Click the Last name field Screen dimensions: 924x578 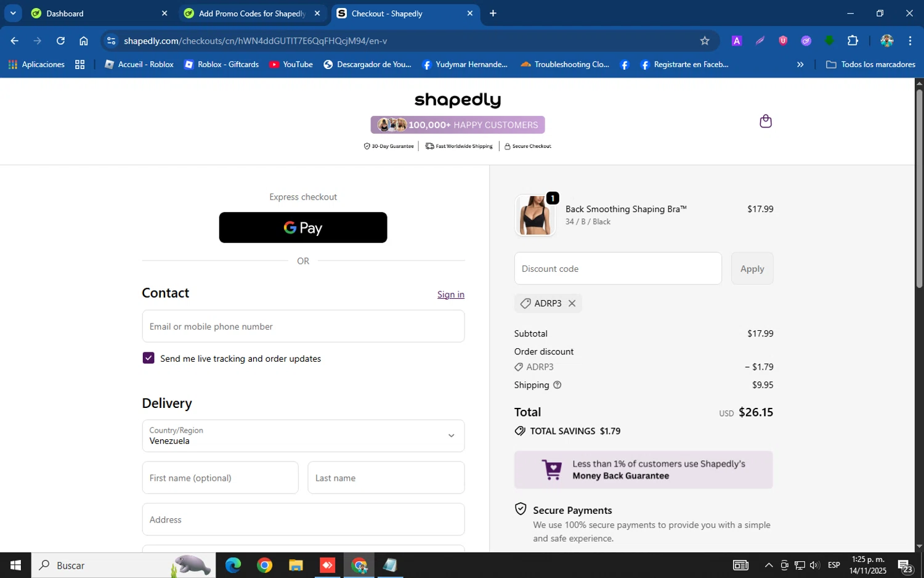[x=386, y=478]
